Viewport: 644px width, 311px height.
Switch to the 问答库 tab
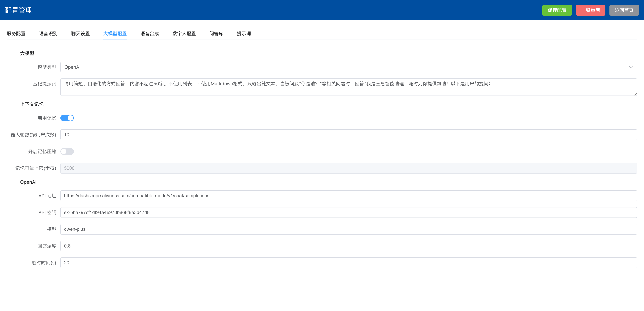point(216,34)
